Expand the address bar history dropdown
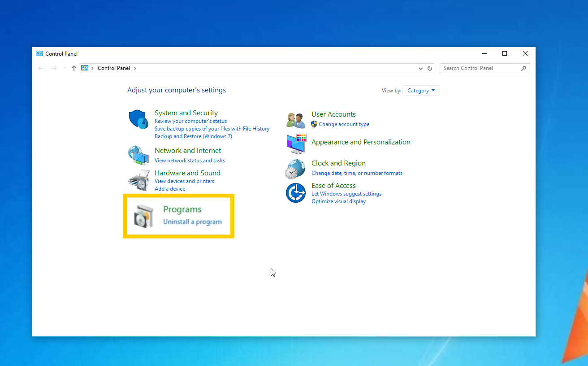The height and width of the screenshot is (366, 588). 420,68
